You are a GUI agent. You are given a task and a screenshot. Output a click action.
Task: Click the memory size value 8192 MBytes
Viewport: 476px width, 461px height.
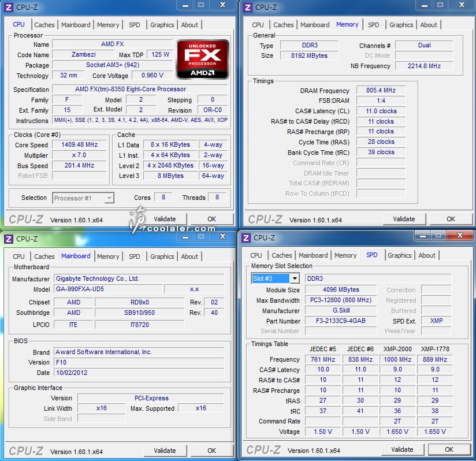click(x=309, y=55)
